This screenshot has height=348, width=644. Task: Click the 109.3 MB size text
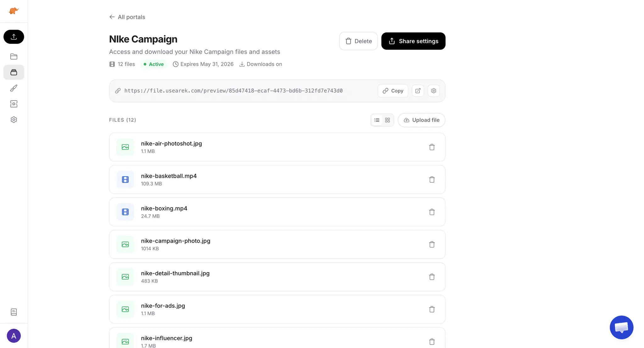click(151, 184)
